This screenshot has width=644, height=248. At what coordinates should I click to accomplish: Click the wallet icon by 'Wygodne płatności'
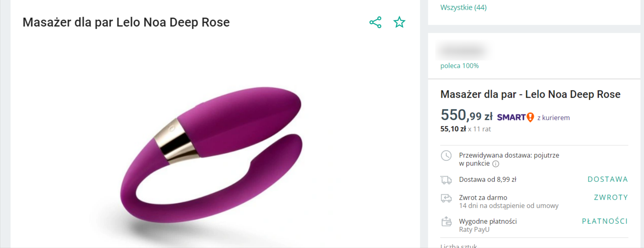coord(446,221)
